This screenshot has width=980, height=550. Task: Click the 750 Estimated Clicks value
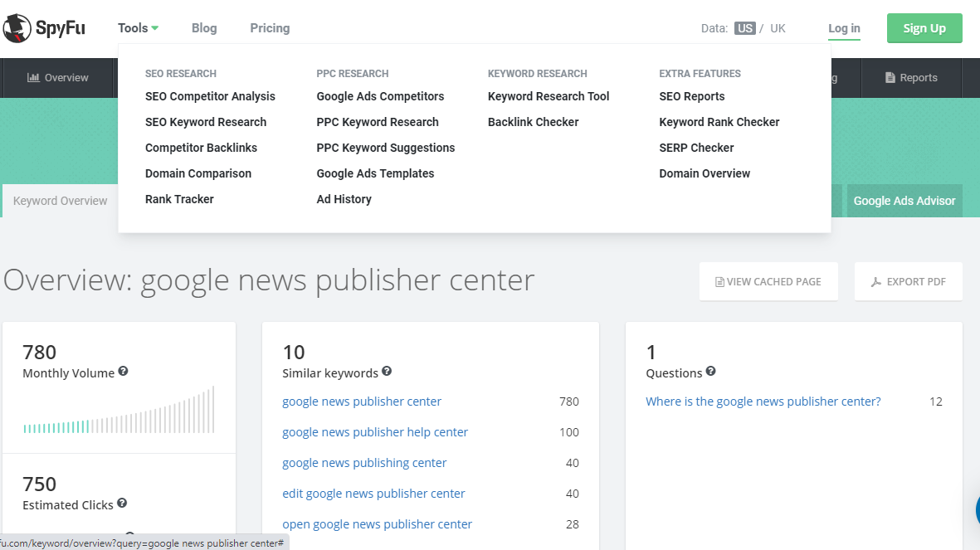coord(39,484)
